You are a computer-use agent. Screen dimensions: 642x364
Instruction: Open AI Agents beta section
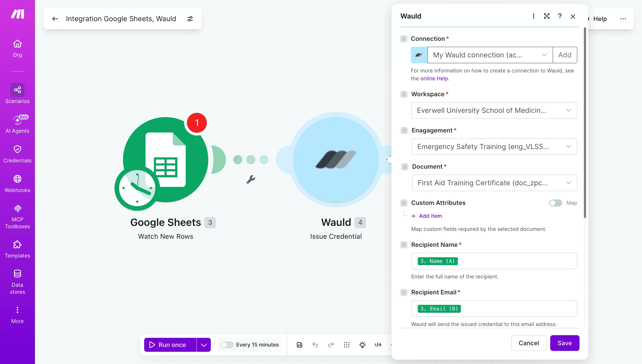(x=17, y=125)
